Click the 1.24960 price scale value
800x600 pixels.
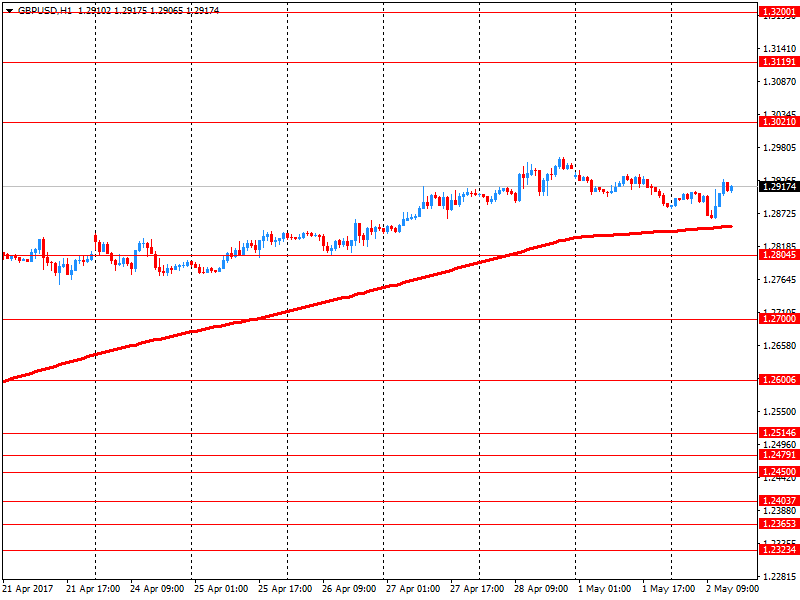pos(780,444)
